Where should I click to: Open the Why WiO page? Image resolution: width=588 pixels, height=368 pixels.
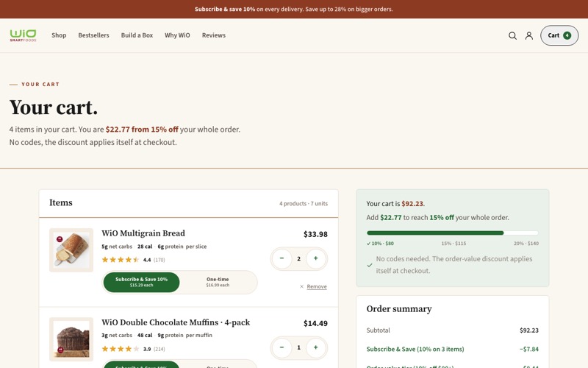click(177, 35)
